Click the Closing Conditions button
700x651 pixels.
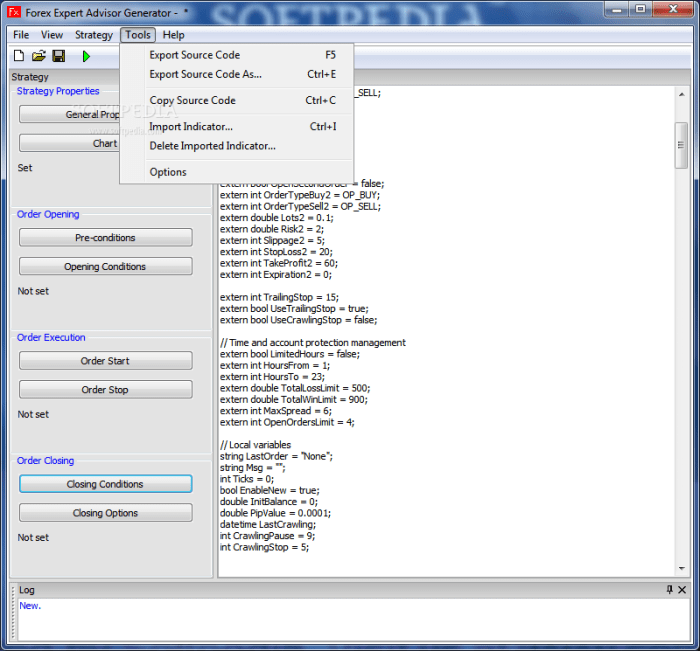[x=105, y=484]
